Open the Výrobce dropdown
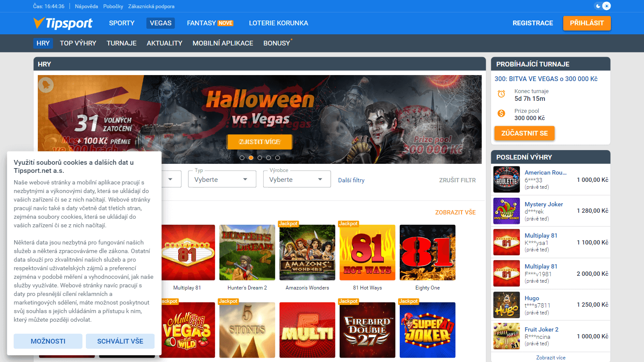Viewport: 644px width, 362px height. 297,179
